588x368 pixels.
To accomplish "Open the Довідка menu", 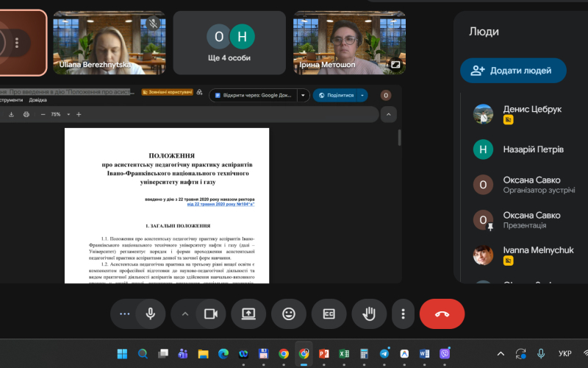I will tap(38, 100).
